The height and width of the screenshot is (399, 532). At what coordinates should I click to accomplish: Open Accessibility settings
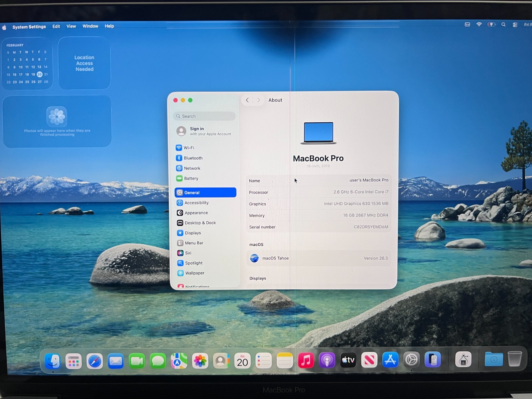(x=205, y=202)
